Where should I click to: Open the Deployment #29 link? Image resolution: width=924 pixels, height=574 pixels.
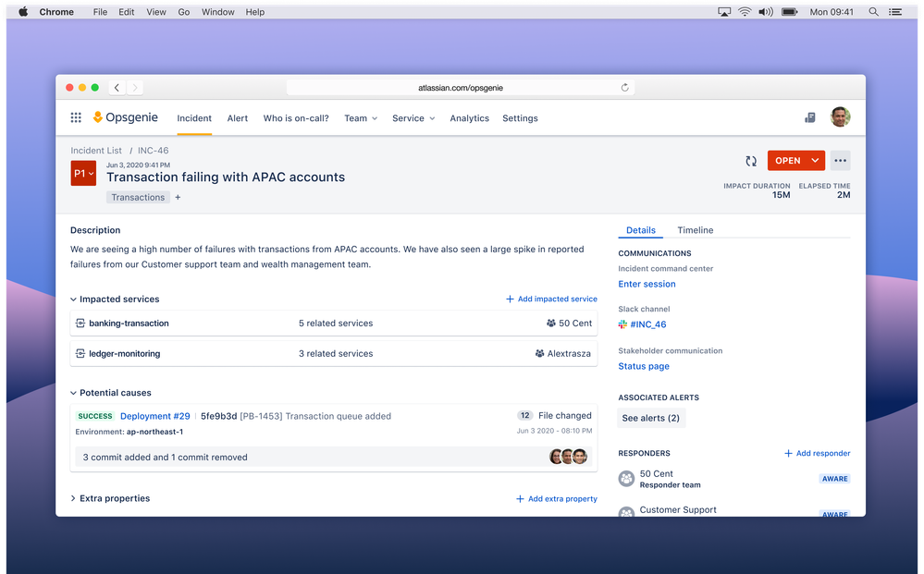(155, 416)
